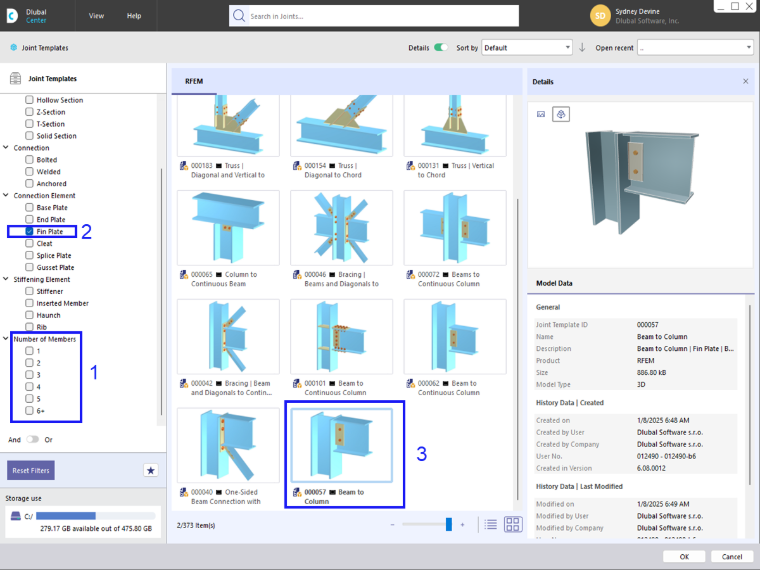Screen dimensions: 760x570
Task: Click the template icon of item 000183
Action: (x=184, y=166)
